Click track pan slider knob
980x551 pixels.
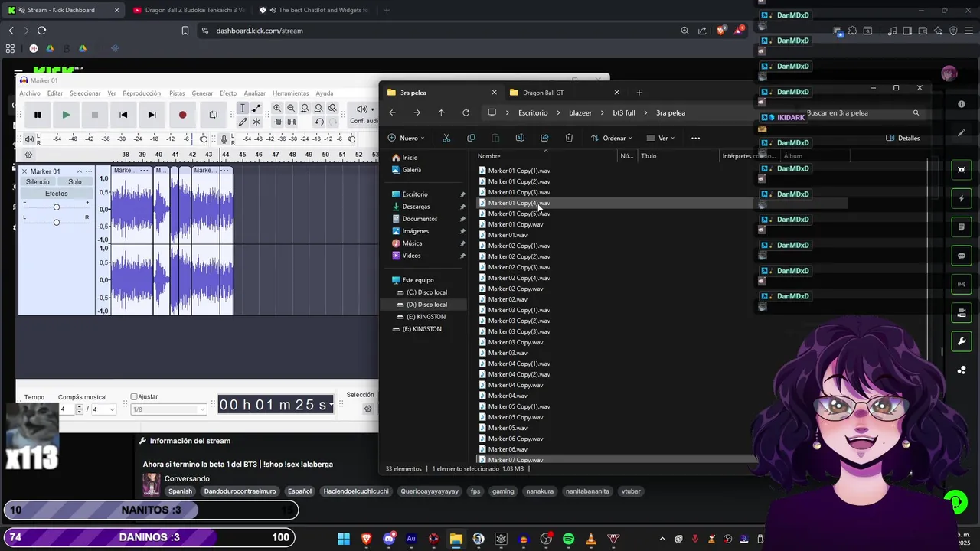click(56, 222)
